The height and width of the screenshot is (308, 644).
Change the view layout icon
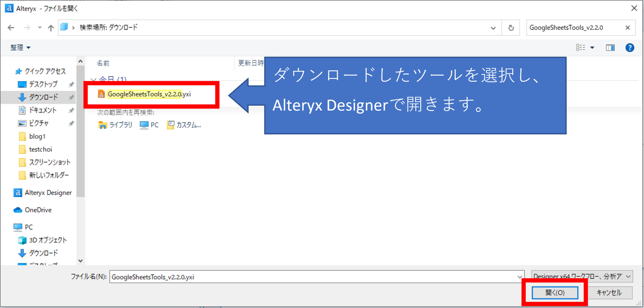point(580,47)
